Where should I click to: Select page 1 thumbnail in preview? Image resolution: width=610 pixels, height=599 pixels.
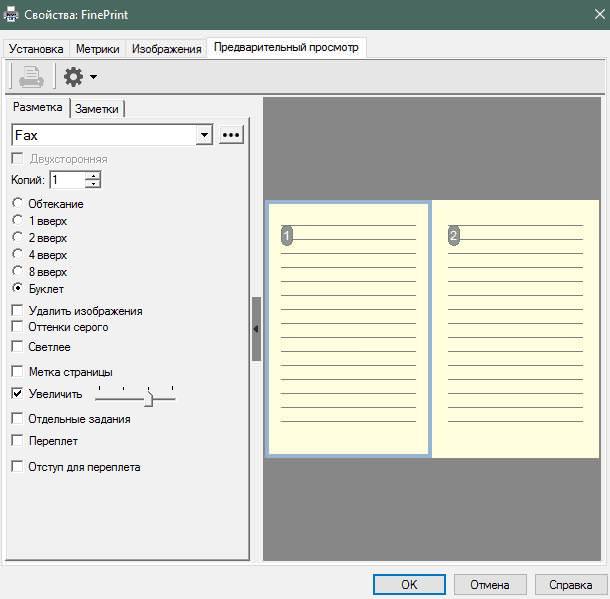click(x=348, y=329)
